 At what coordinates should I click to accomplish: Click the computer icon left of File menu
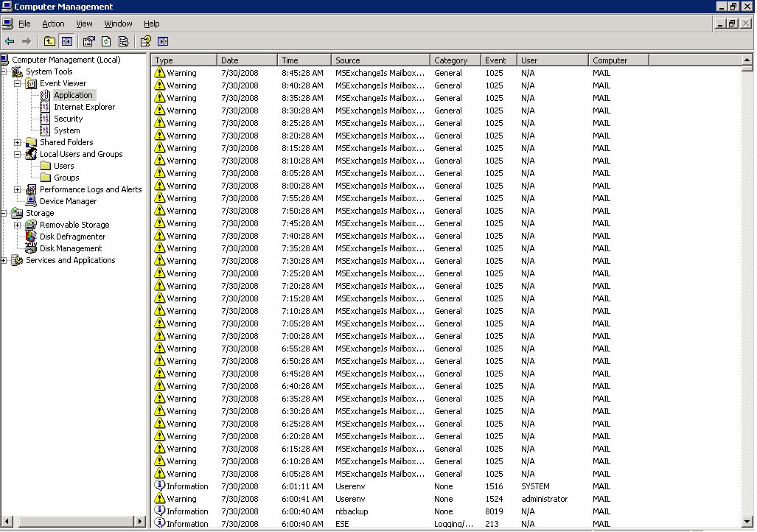click(7, 23)
